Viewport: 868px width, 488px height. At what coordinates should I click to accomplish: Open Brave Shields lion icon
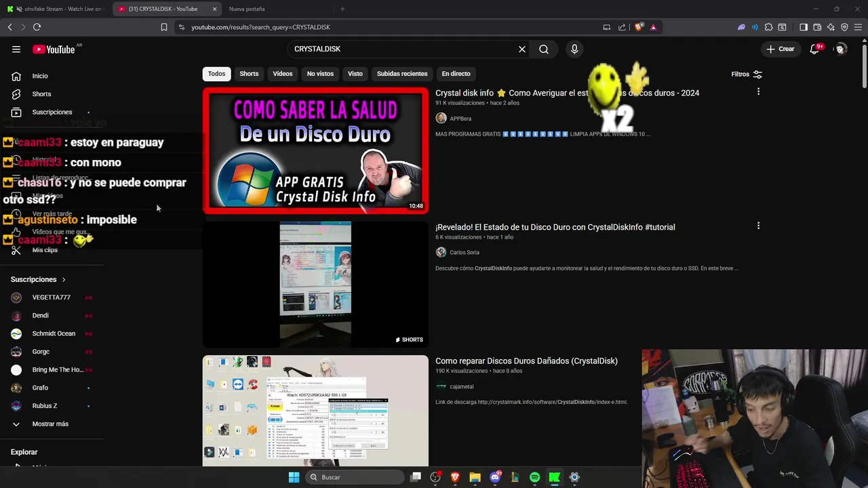[x=639, y=27]
